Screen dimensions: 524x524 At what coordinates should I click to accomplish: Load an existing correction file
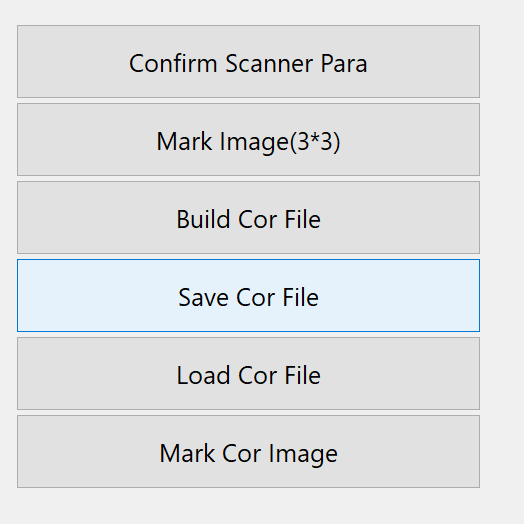pyautogui.click(x=248, y=374)
